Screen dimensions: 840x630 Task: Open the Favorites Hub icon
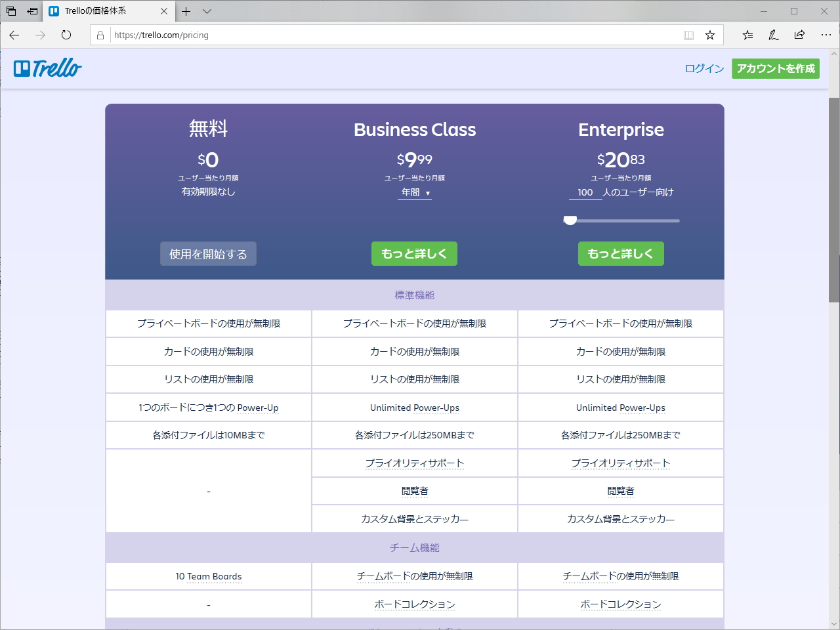(x=747, y=35)
